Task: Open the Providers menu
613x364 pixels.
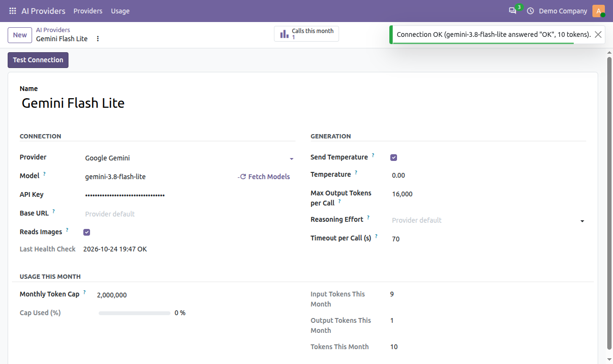Action: pos(88,11)
